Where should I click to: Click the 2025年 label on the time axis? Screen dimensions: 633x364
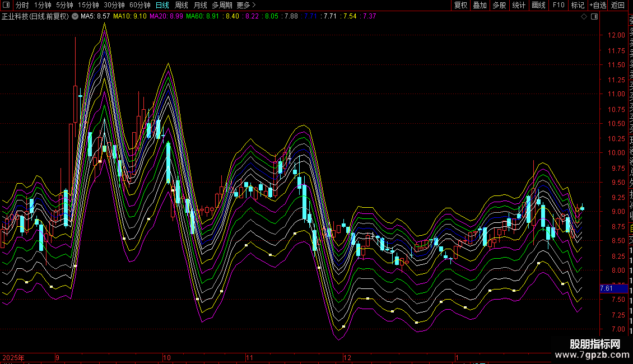13,357
